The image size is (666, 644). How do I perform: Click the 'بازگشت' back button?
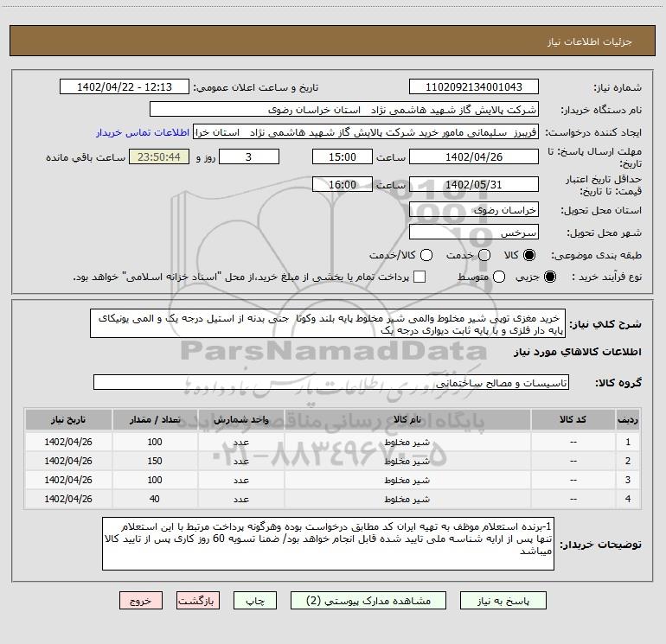click(x=200, y=600)
